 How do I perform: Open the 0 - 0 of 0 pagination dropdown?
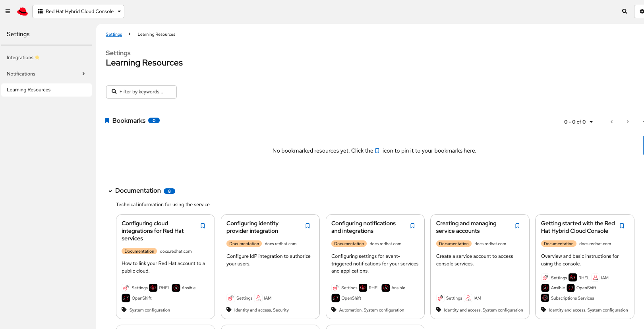[578, 122]
